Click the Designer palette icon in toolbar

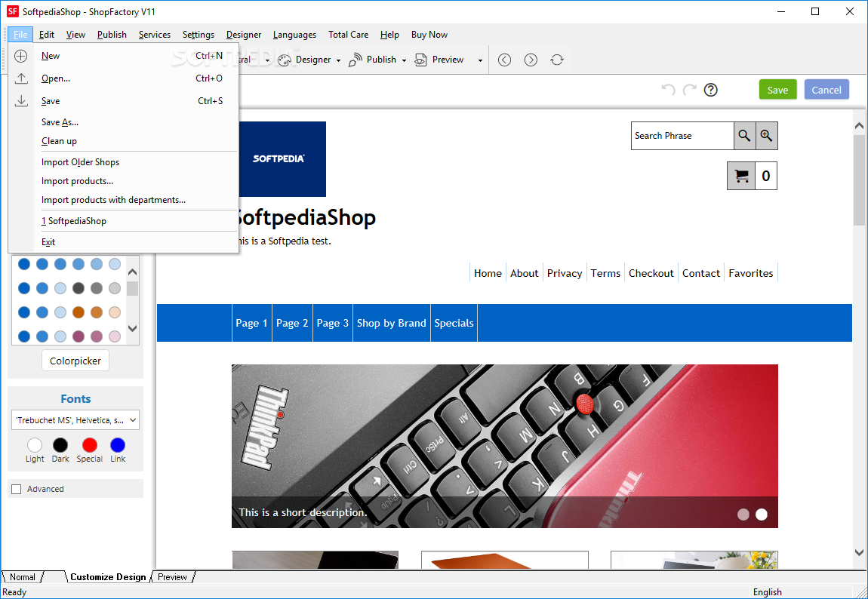coord(285,60)
